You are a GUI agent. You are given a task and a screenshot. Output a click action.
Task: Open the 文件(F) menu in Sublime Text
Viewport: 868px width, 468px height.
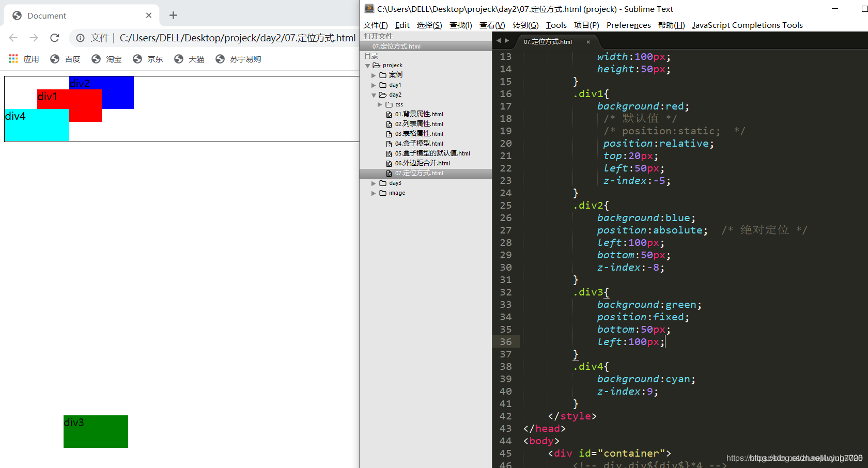(x=375, y=25)
